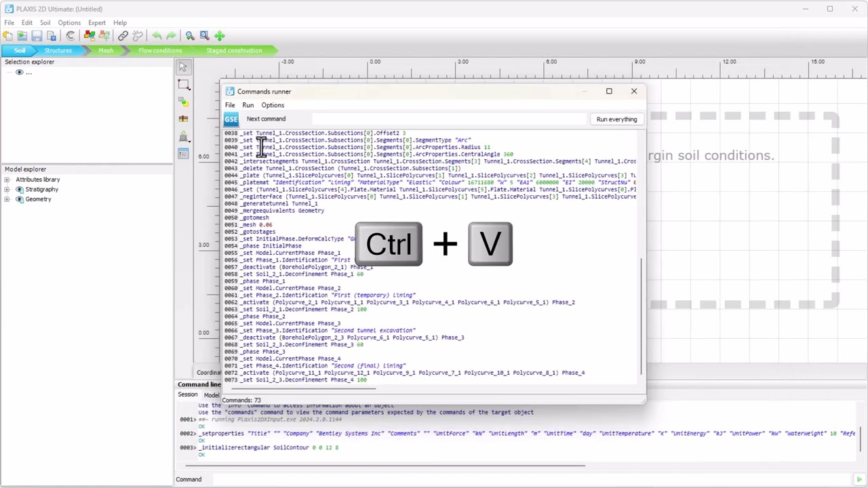Click the Zoom out magnifier icon

tap(190, 36)
